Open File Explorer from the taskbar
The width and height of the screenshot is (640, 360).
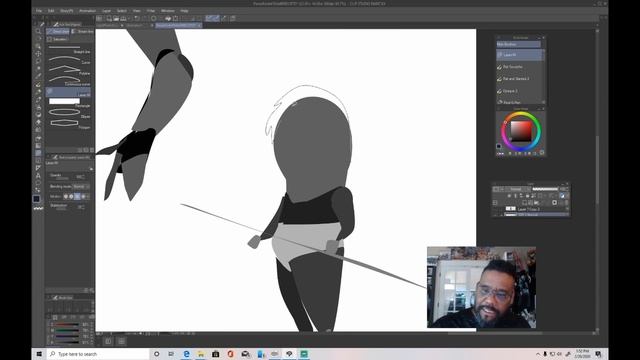(x=201, y=354)
